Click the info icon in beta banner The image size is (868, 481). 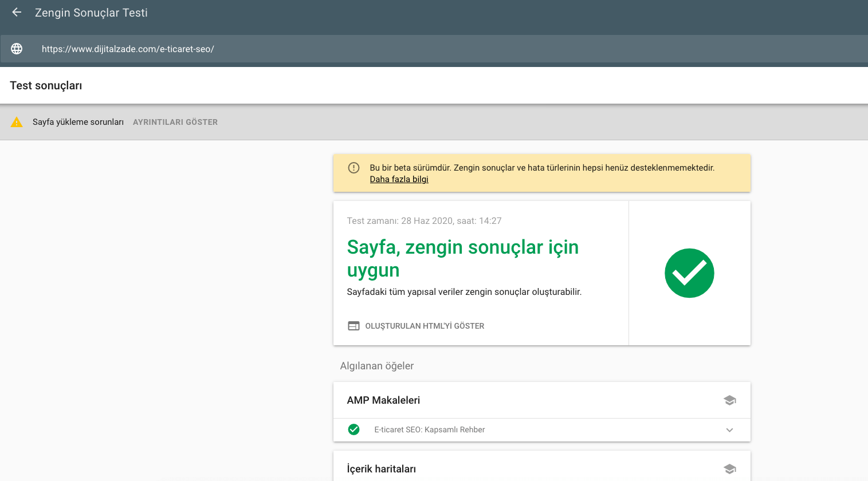click(354, 168)
